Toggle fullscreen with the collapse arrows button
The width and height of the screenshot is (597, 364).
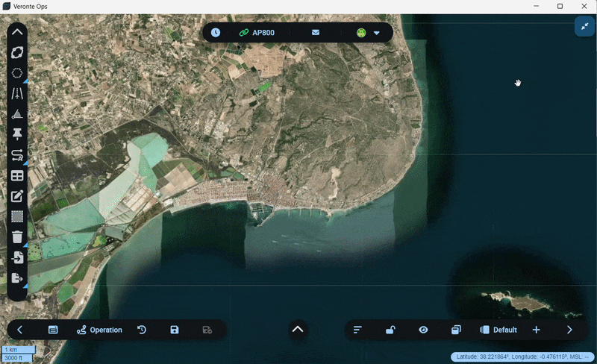(x=584, y=26)
